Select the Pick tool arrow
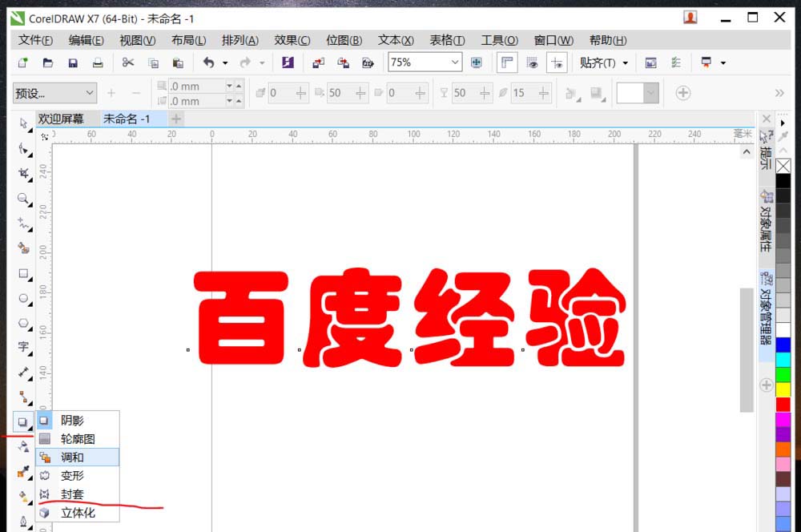The image size is (801, 532). click(x=23, y=124)
